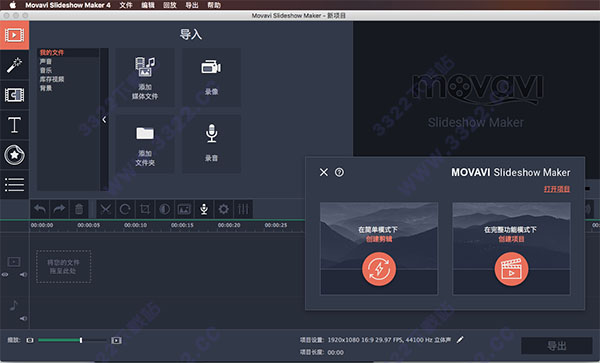The width and height of the screenshot is (600, 363).
Task: Open the Import media tab in sidebar
Action: (x=14, y=35)
